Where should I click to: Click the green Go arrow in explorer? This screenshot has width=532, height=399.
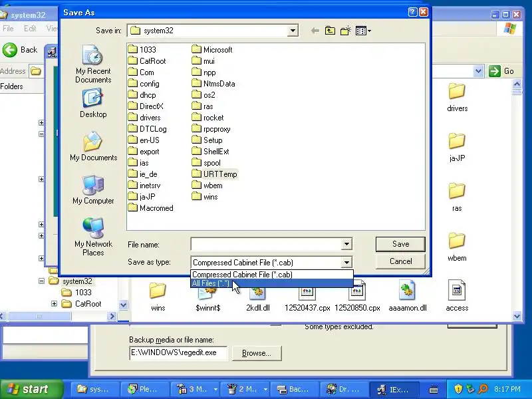(495, 71)
